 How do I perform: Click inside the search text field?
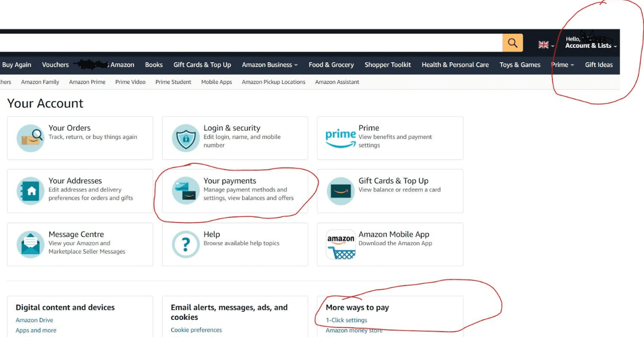pyautogui.click(x=251, y=43)
